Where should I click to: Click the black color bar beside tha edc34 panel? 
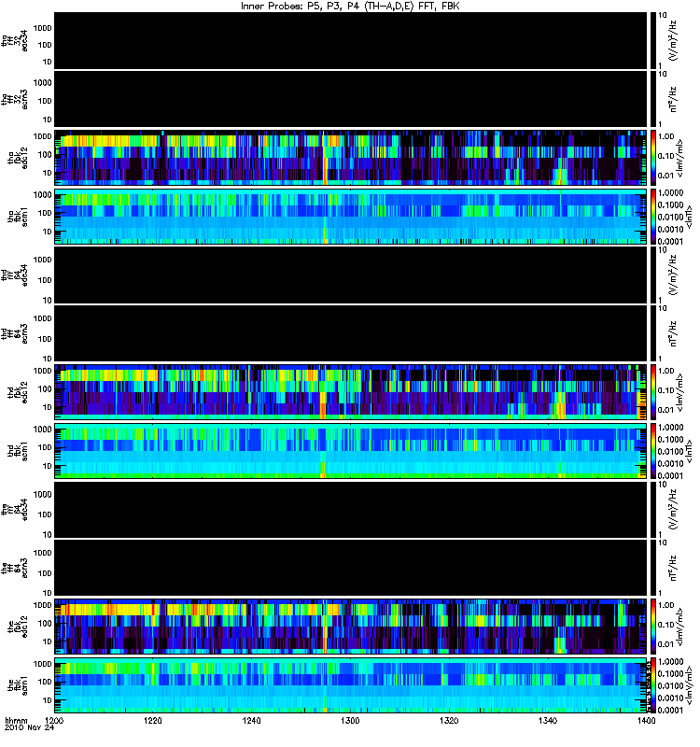pyautogui.click(x=652, y=40)
